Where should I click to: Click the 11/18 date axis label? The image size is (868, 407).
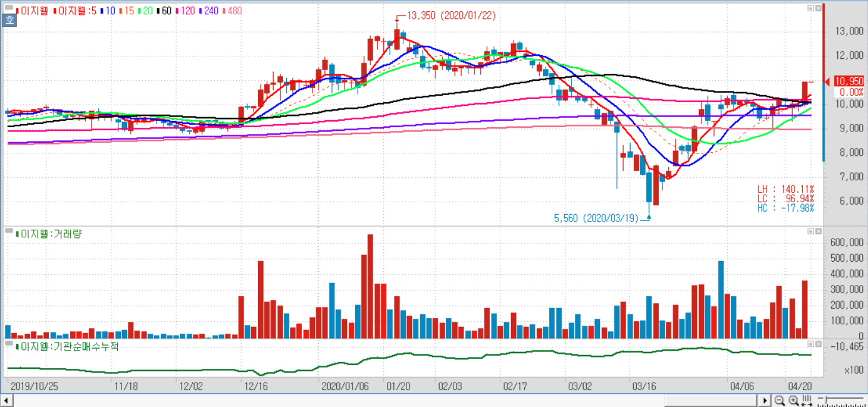pyautogui.click(x=127, y=386)
